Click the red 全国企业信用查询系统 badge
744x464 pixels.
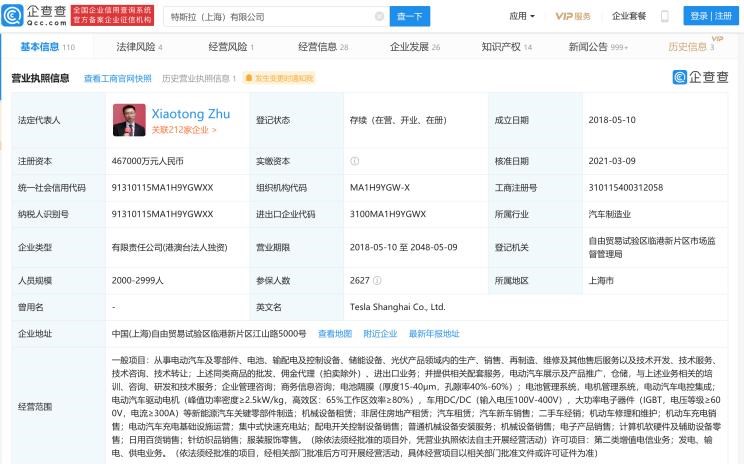tap(112, 16)
